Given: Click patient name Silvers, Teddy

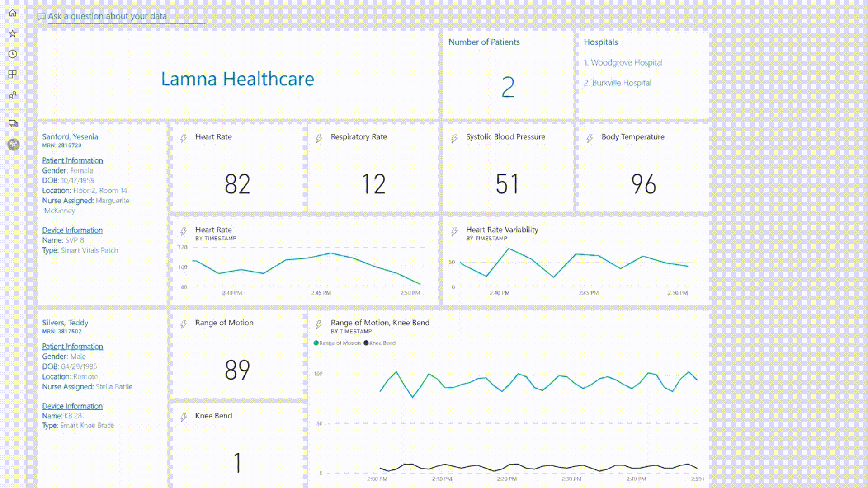Looking at the screenshot, I should tap(65, 323).
